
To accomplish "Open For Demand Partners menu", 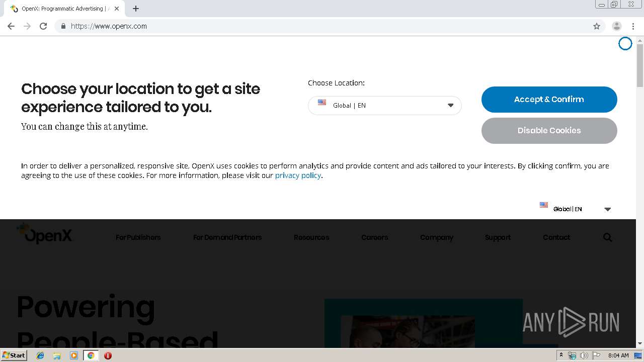I will click(227, 237).
